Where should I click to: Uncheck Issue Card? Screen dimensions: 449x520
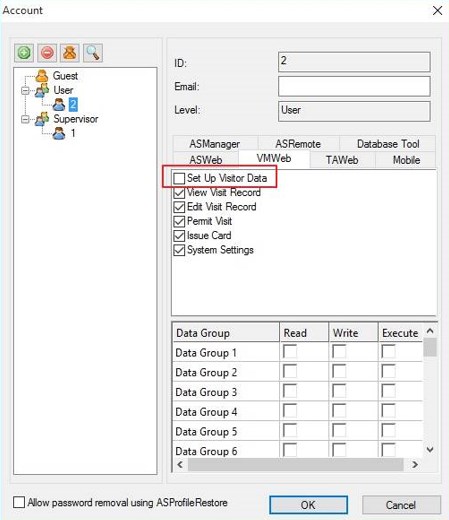click(179, 236)
